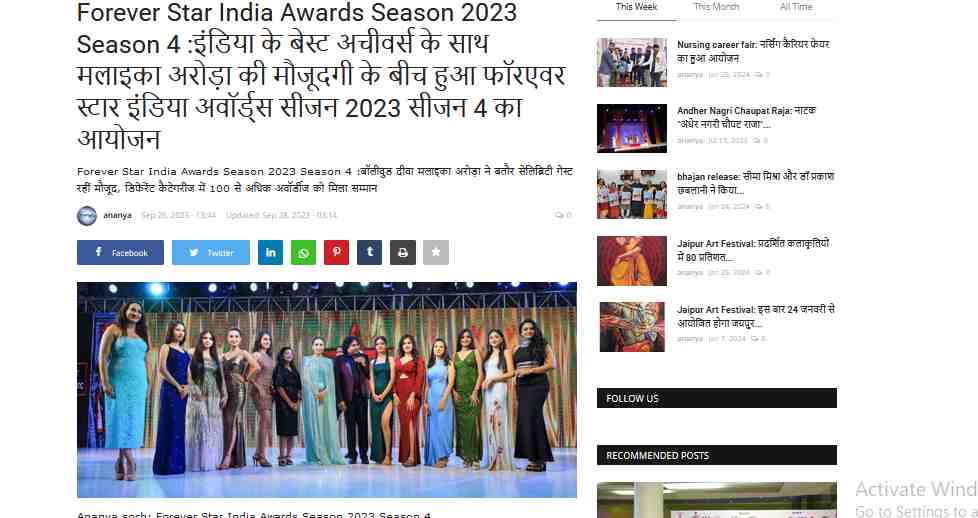The height and width of the screenshot is (518, 978).
Task: Click the main awards stage photo
Action: point(327,390)
